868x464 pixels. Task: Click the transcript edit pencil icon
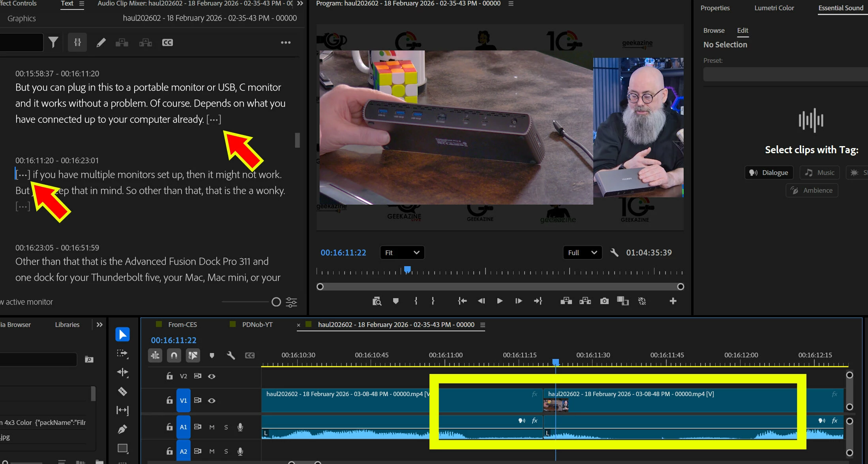pyautogui.click(x=101, y=42)
